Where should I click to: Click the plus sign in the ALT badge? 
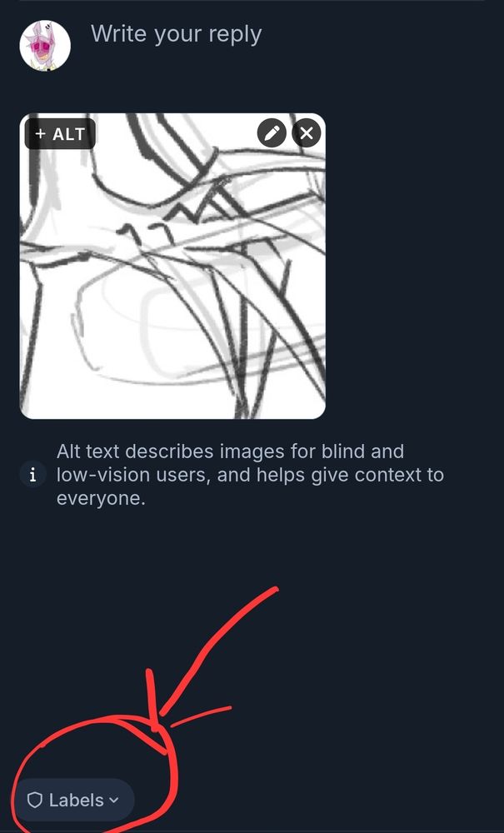point(40,134)
